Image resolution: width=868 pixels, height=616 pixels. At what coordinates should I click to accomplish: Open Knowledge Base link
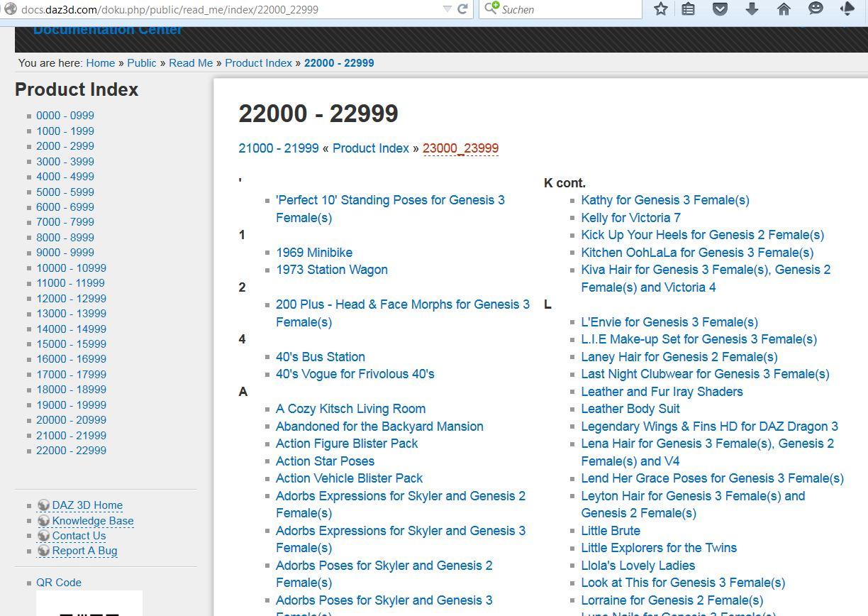(93, 521)
